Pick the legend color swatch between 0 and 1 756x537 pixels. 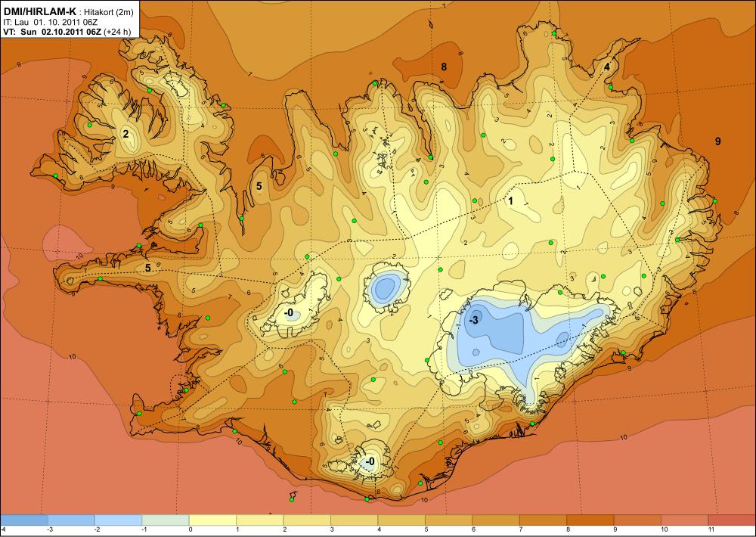pyautogui.click(x=213, y=520)
